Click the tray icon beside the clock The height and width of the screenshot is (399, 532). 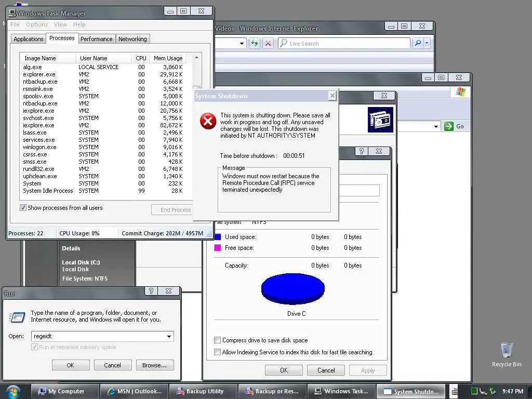493,391
